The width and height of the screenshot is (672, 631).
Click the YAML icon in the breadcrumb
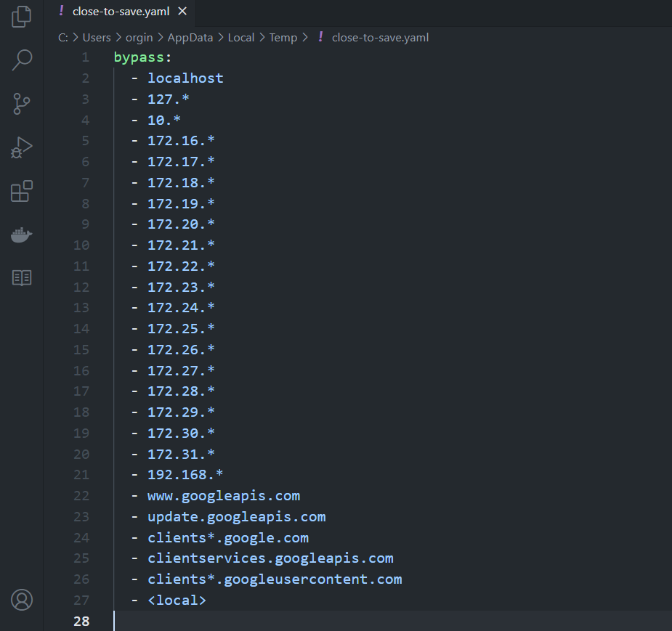click(x=320, y=37)
